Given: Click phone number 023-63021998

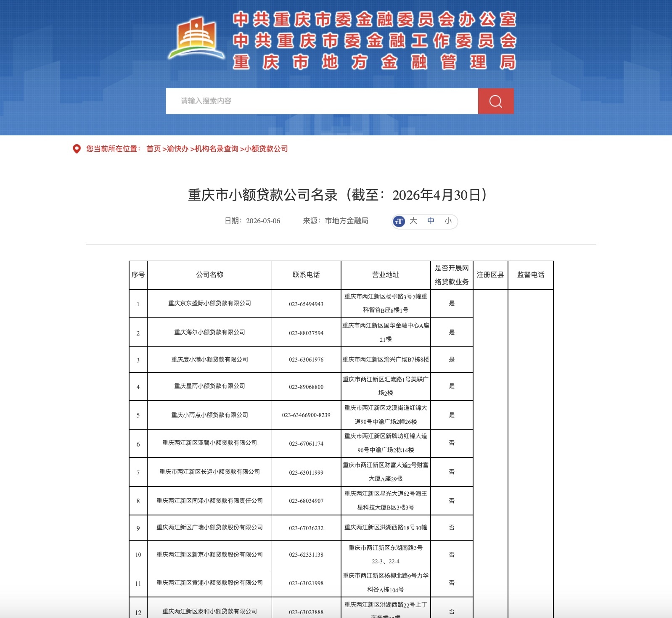Looking at the screenshot, I should click(306, 584).
